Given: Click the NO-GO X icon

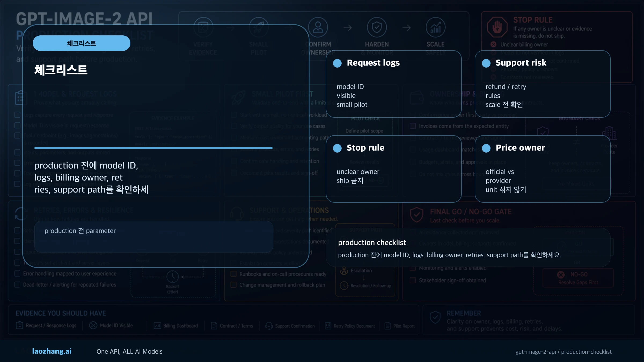Looking at the screenshot, I should pos(561,275).
